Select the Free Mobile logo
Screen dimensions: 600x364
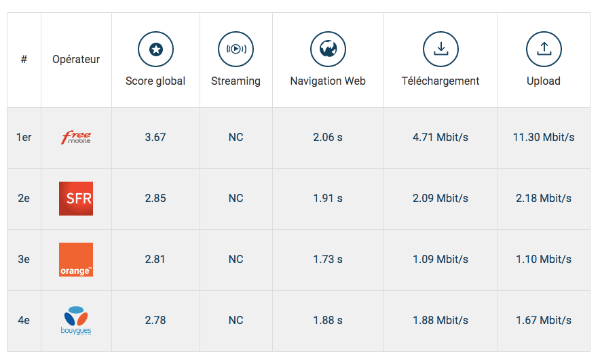76,138
